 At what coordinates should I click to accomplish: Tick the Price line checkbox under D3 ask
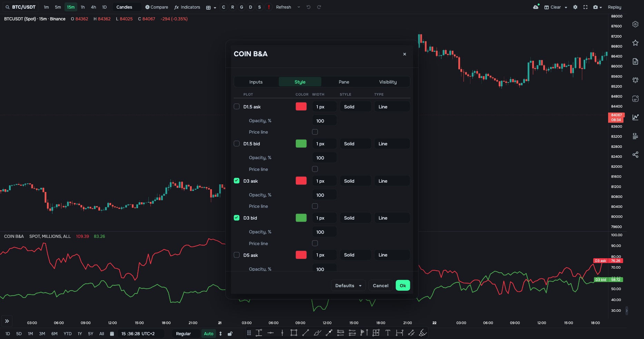pyautogui.click(x=315, y=206)
